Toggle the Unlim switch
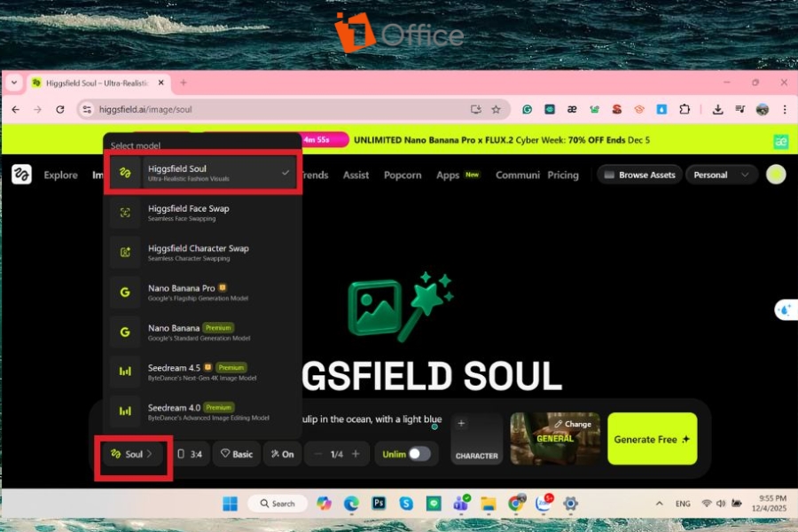Viewport: 798px width, 532px height. tap(419, 454)
